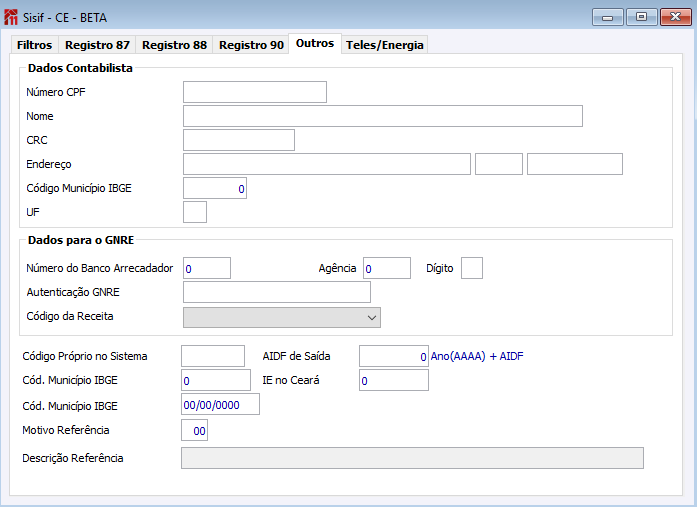Click the CRC input field
697x507 pixels.
[239, 140]
